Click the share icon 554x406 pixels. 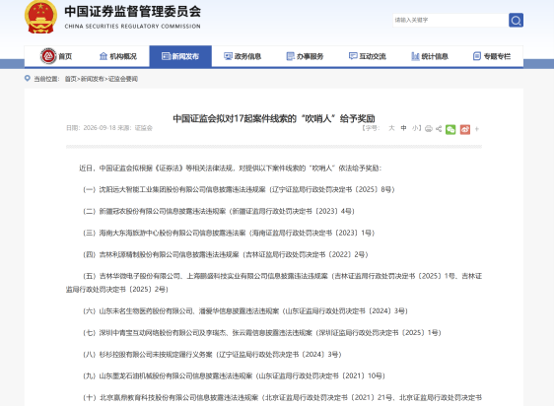[438, 129]
